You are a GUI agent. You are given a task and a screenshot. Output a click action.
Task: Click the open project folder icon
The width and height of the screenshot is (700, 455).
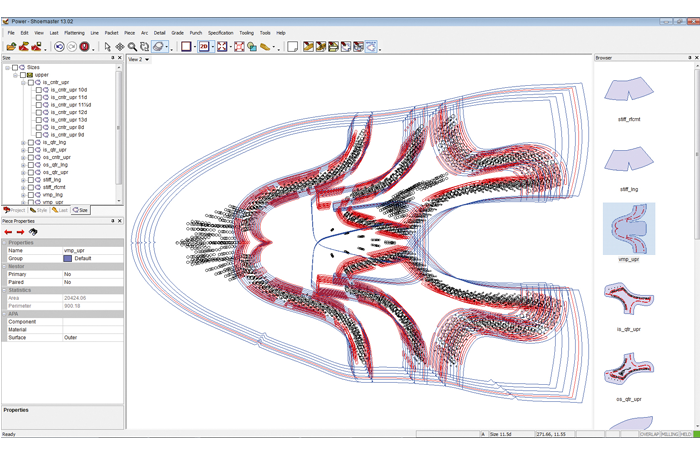pos(11,46)
